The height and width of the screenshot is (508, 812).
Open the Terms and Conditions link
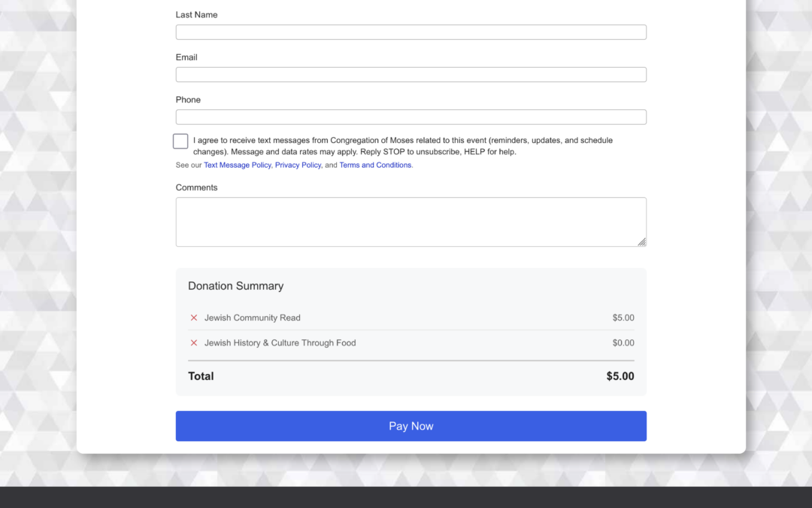click(375, 166)
